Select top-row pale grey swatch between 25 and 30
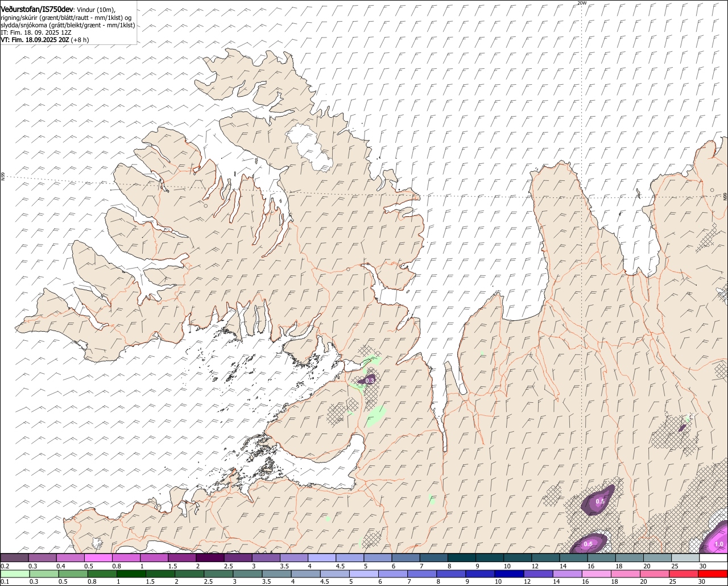Screen dimensions: 728x586 (685, 558)
